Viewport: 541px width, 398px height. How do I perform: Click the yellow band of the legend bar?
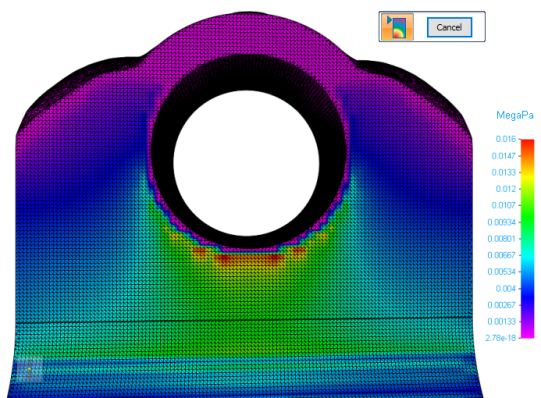point(527,178)
